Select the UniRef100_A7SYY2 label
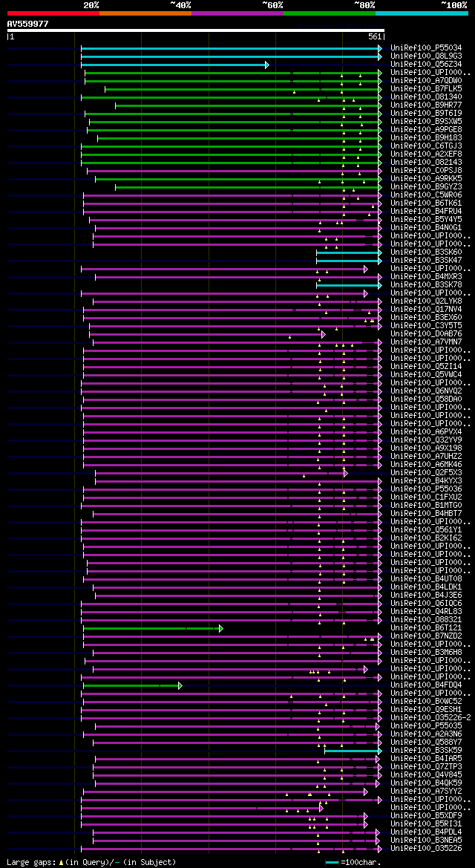 tap(426, 791)
